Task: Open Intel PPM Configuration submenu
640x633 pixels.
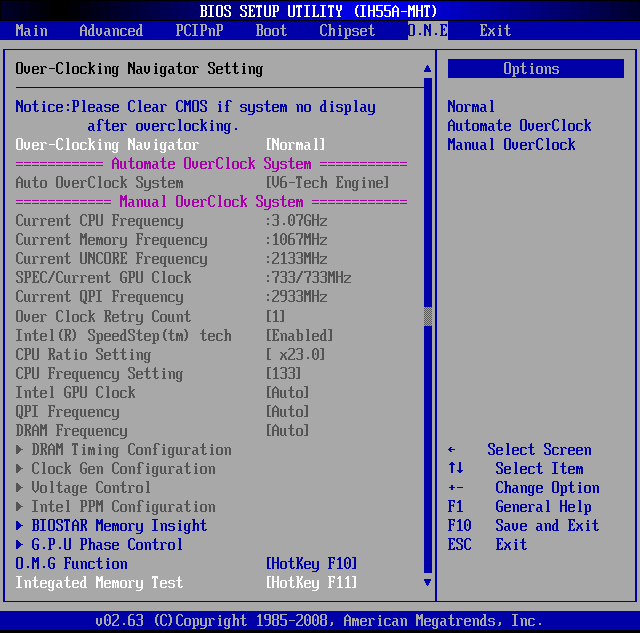Action: pyautogui.click(x=123, y=506)
